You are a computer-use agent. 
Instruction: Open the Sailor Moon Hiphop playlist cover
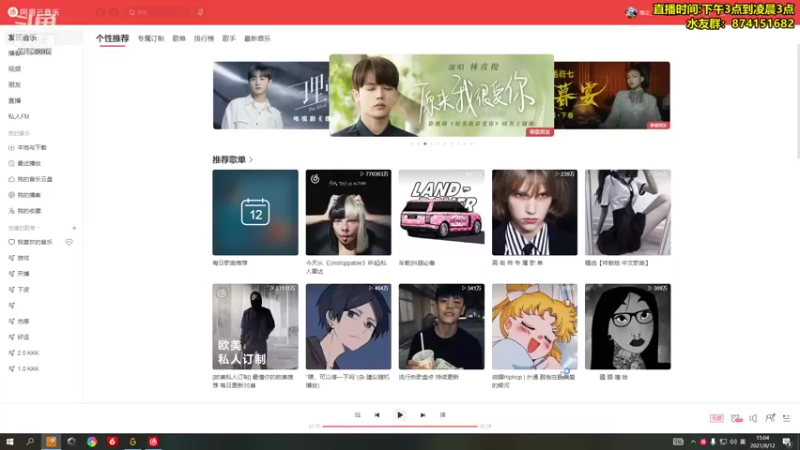(x=535, y=327)
